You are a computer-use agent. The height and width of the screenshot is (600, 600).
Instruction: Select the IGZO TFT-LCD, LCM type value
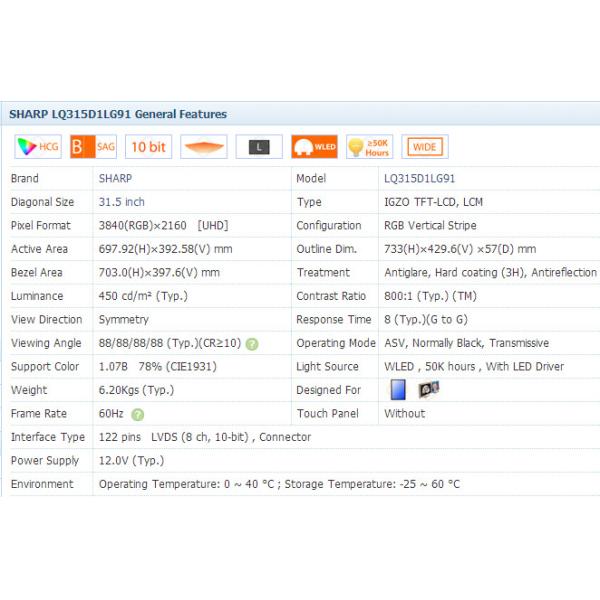434,202
